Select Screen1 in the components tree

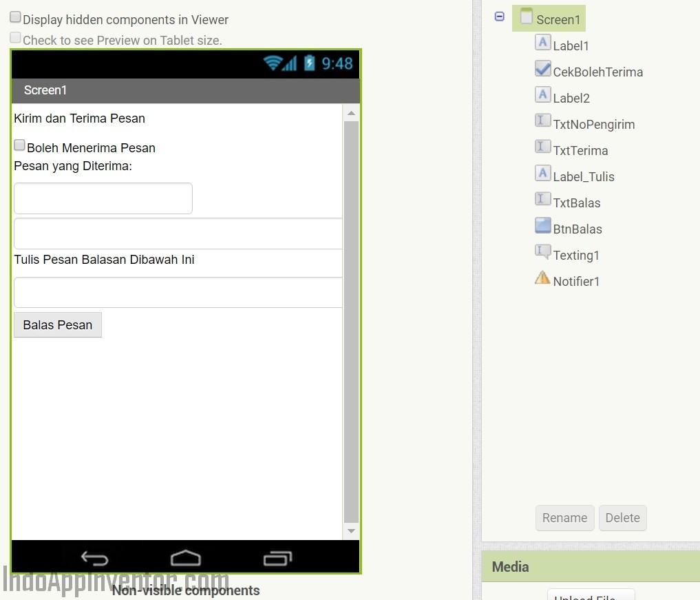click(x=558, y=19)
